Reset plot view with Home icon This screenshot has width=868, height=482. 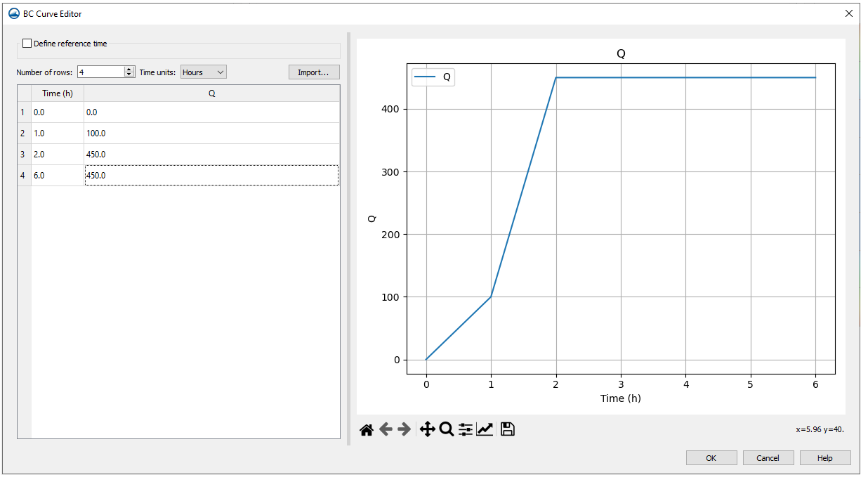click(x=366, y=429)
